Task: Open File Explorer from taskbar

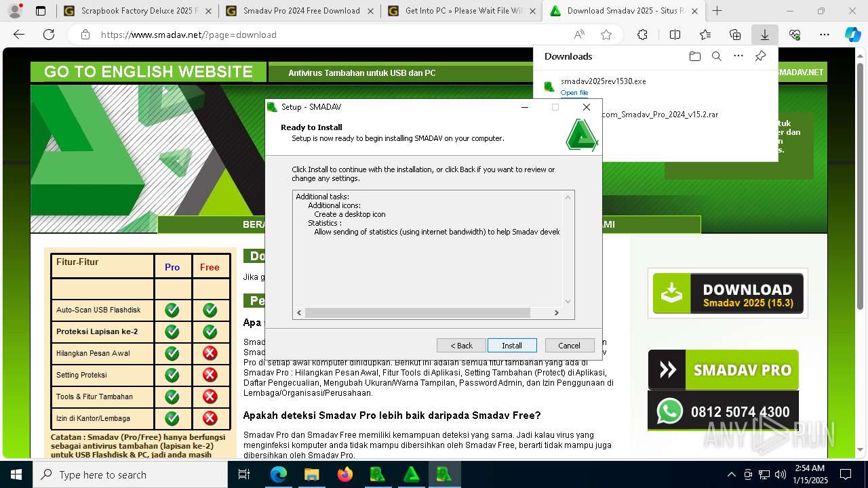Action: pyautogui.click(x=311, y=474)
